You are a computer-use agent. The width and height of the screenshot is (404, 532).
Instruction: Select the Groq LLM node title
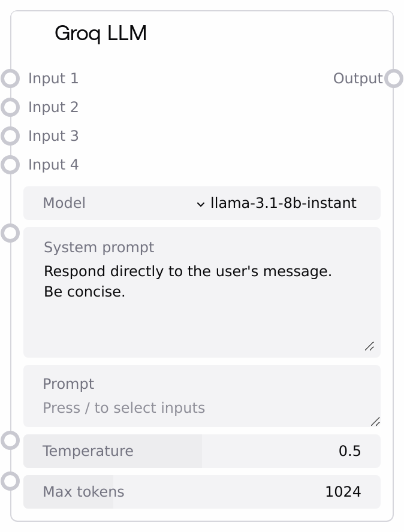point(100,34)
